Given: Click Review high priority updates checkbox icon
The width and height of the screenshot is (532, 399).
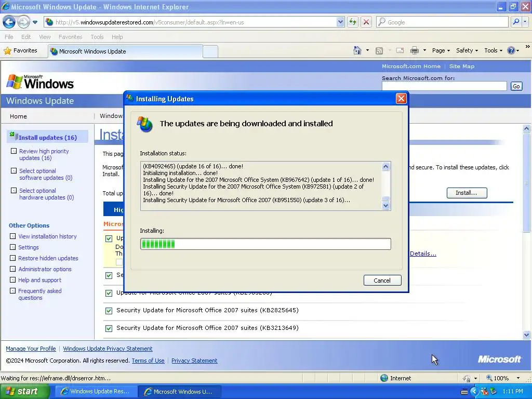Looking at the screenshot, I should tap(14, 151).
